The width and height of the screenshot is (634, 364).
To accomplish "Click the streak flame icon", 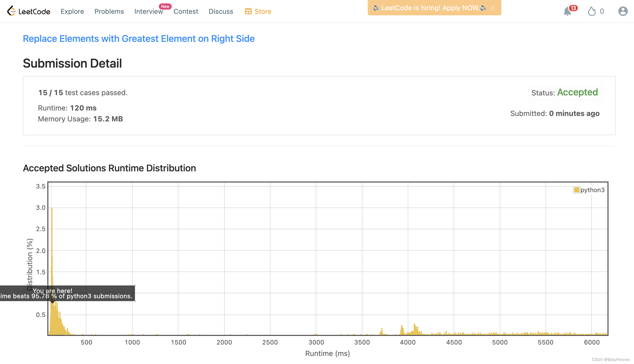I will coord(592,11).
